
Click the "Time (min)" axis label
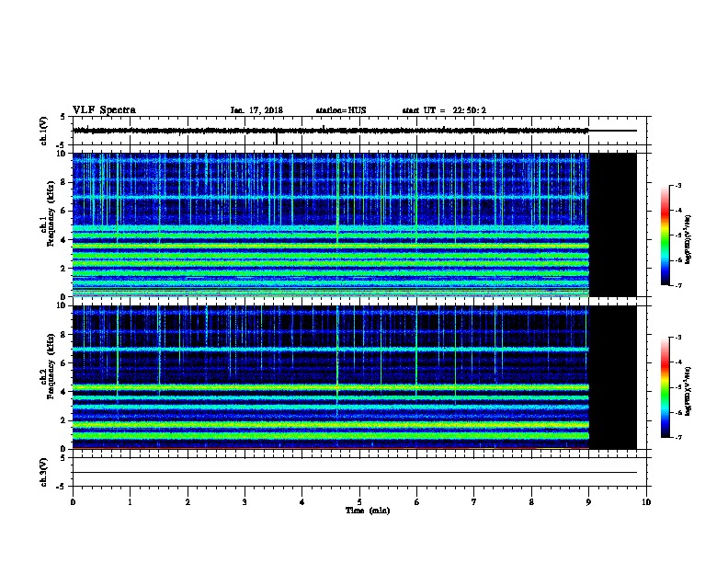[x=368, y=511]
